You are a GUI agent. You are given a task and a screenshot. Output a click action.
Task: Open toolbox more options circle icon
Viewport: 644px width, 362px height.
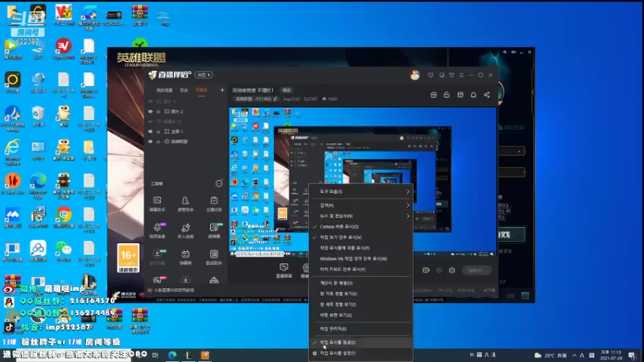pyautogui.click(x=219, y=183)
